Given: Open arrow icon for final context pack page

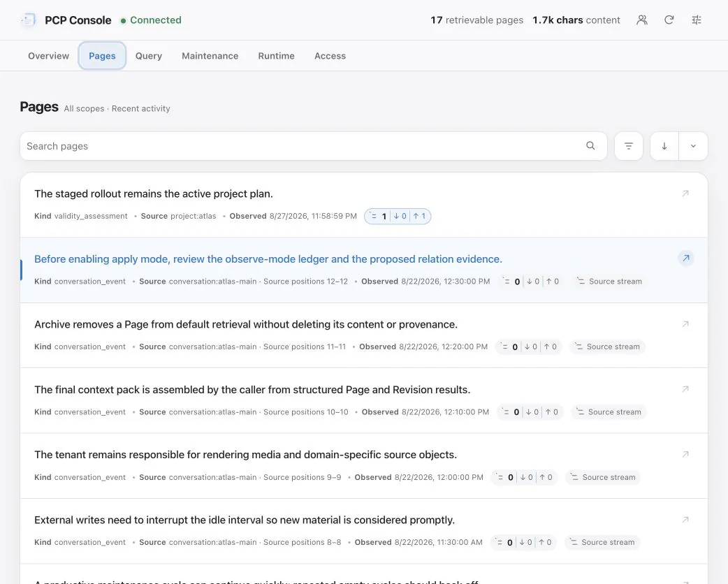Looking at the screenshot, I should coord(685,389).
